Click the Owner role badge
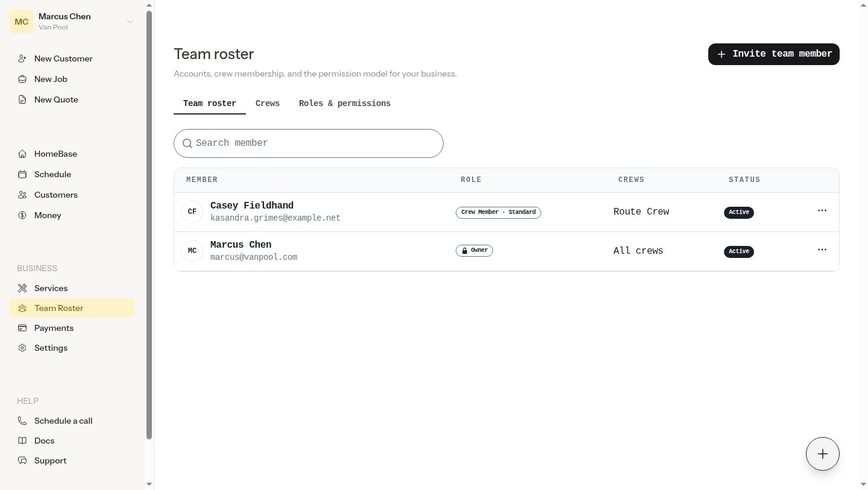 (x=474, y=251)
